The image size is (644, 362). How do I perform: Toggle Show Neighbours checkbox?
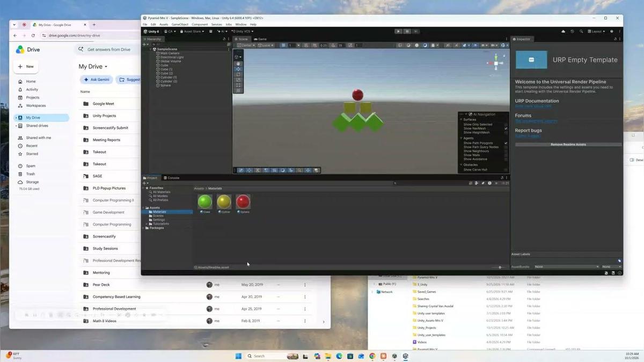[506, 151]
